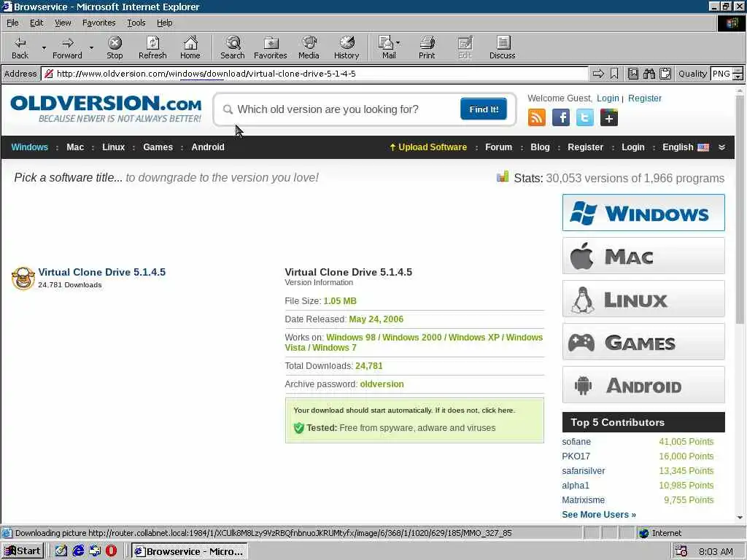747x560 pixels.
Task: Open the Discuss toolbar button
Action: (502, 47)
